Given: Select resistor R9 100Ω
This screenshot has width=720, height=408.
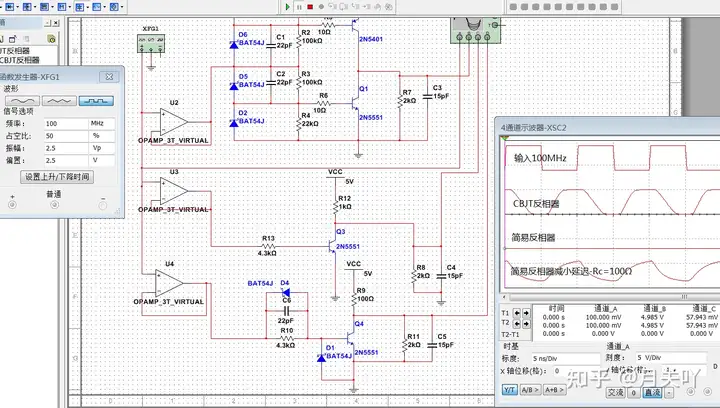Looking at the screenshot, I should (354, 299).
